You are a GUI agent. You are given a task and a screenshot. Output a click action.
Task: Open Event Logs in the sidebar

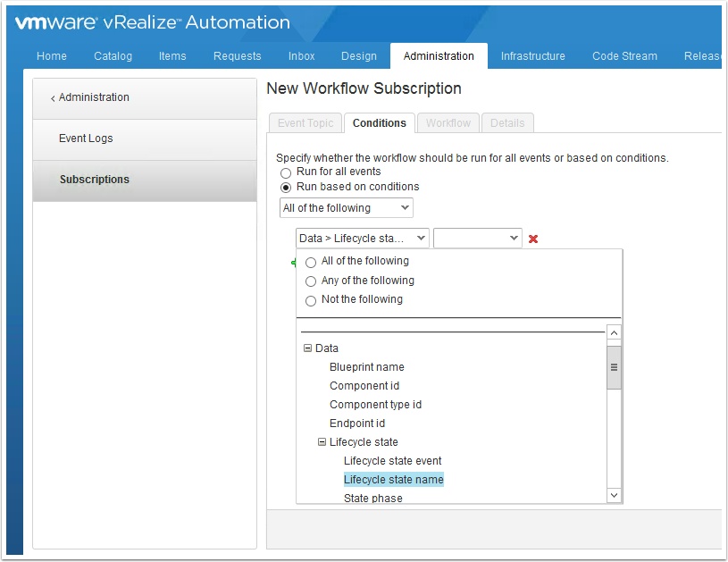pyautogui.click(x=145, y=138)
